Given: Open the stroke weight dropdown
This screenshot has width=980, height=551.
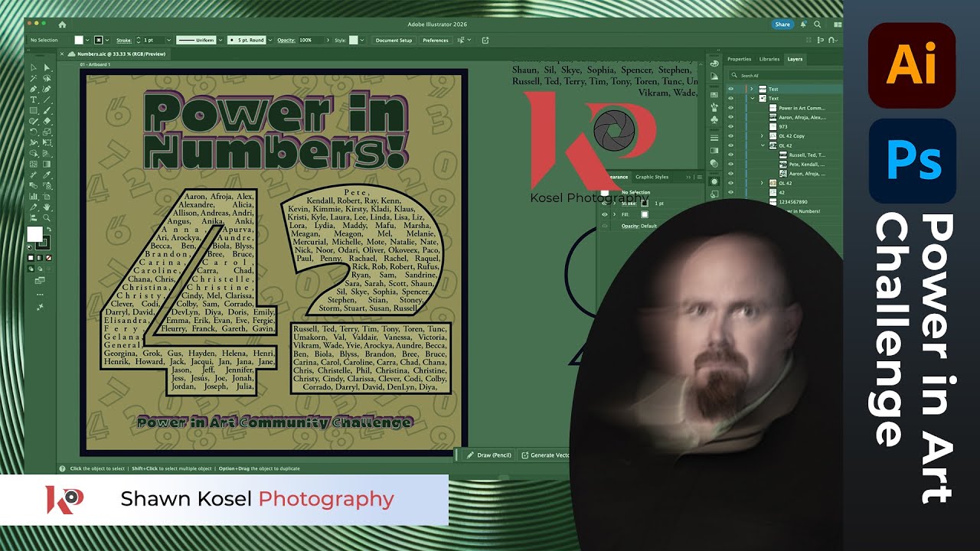Looking at the screenshot, I should (168, 40).
